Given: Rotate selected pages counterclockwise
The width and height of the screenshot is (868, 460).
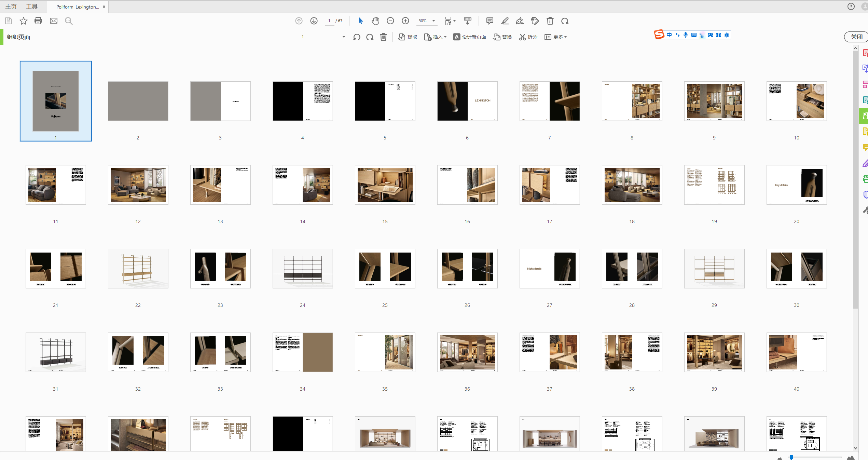Looking at the screenshot, I should pos(357,37).
